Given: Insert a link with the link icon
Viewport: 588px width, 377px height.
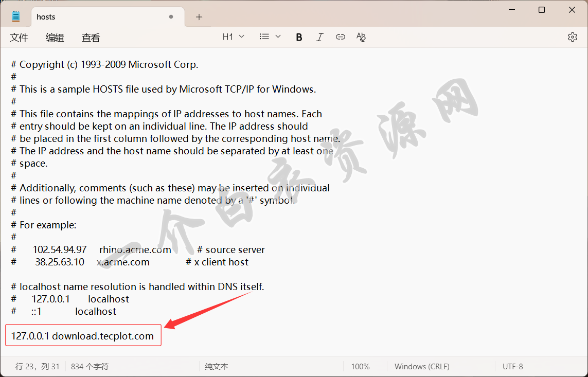Looking at the screenshot, I should pos(340,37).
